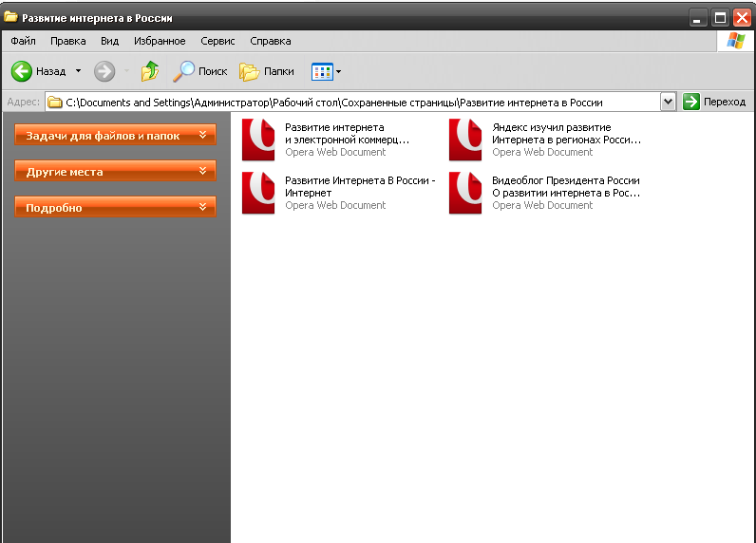Select Opera icon for 'Развитие Интернета В России - Интернет'
756x543 pixels.
tap(258, 193)
